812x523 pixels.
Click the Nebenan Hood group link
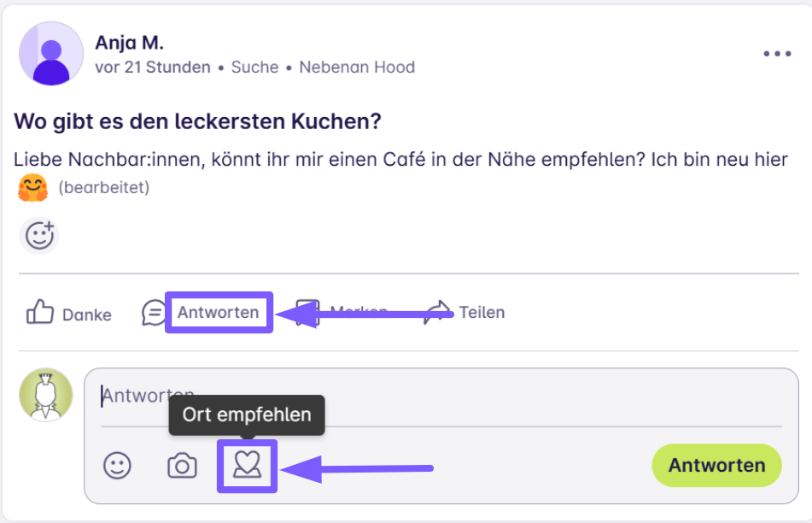pyautogui.click(x=357, y=67)
